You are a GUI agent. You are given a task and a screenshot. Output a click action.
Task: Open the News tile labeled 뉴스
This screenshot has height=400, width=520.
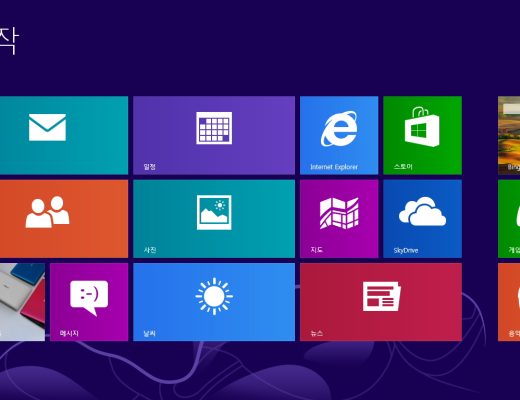tap(381, 302)
